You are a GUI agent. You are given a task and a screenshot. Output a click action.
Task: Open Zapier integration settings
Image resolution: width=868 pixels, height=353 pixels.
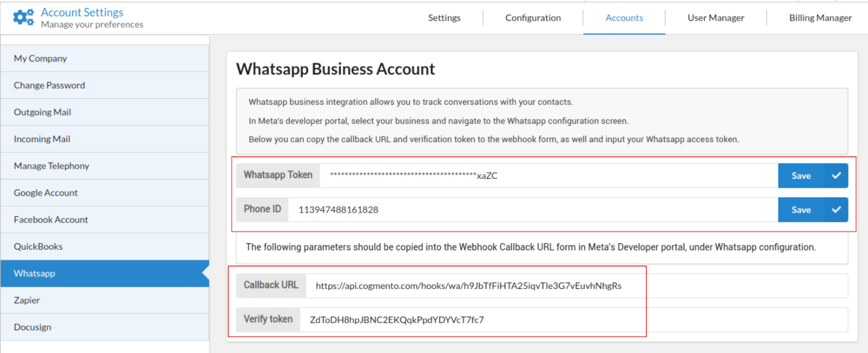(27, 300)
